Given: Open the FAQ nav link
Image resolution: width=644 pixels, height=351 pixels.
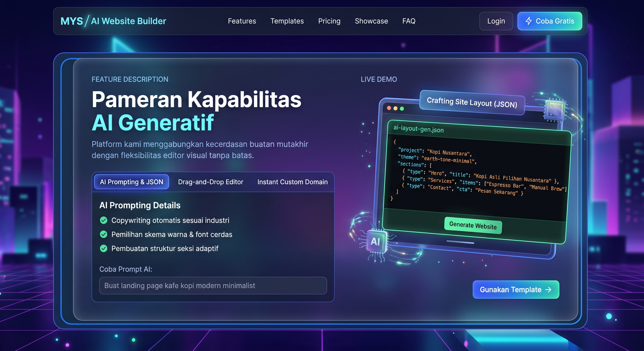Looking at the screenshot, I should pyautogui.click(x=409, y=21).
